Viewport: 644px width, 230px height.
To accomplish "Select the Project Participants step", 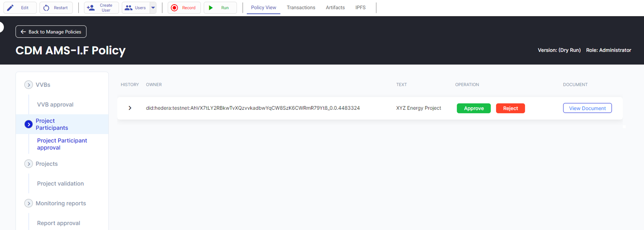I will pyautogui.click(x=52, y=124).
